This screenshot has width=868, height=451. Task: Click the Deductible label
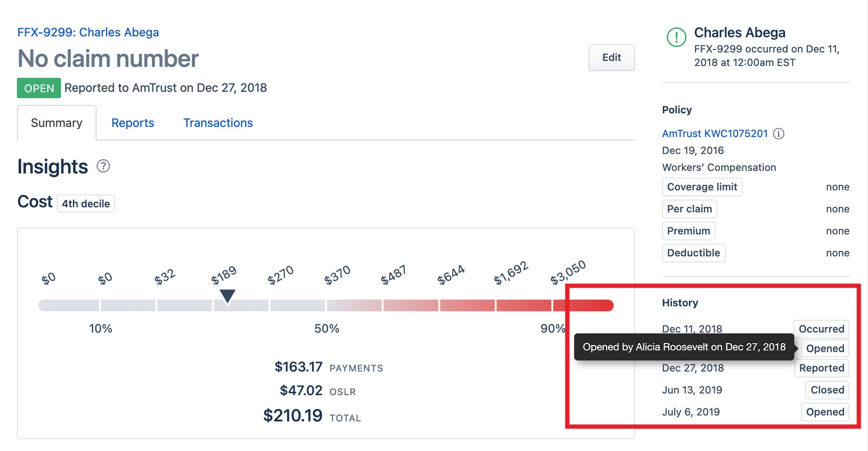(694, 253)
